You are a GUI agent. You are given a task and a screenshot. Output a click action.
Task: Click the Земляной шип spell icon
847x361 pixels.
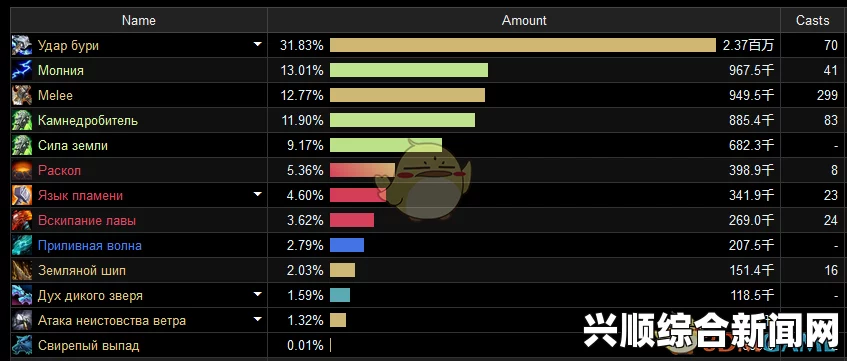pos(22,270)
